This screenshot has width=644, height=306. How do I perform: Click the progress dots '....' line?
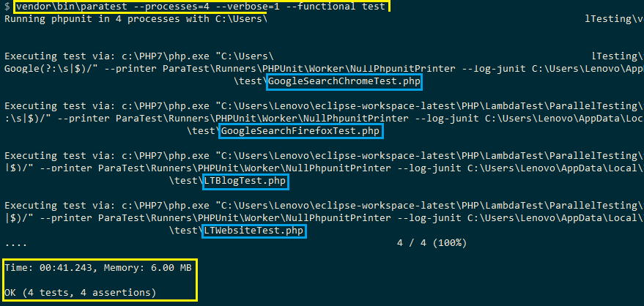(x=15, y=245)
